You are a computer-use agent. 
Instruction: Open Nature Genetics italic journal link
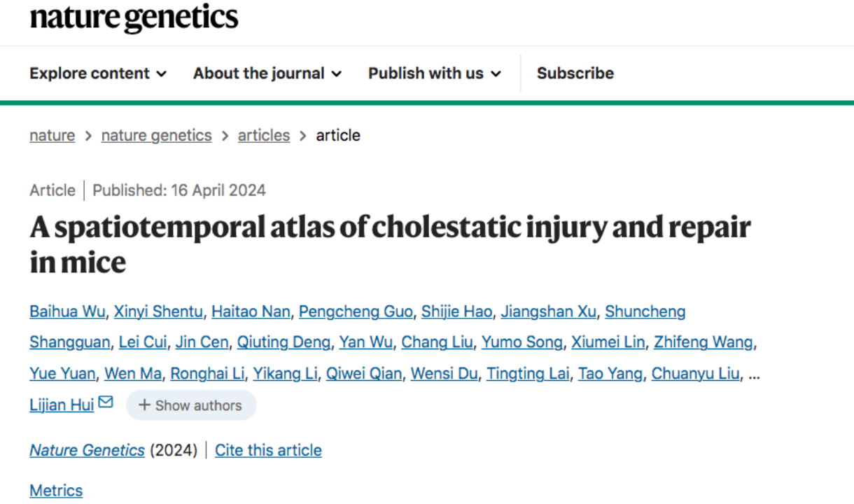[x=87, y=450]
